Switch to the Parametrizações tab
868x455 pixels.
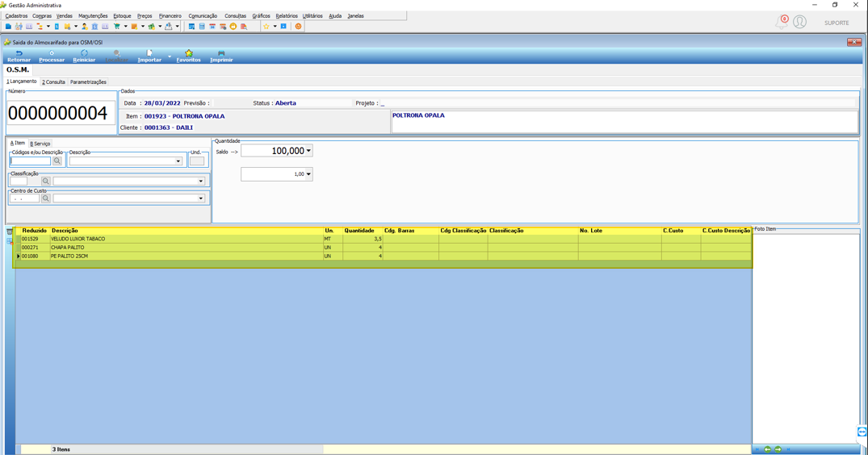[x=88, y=81]
